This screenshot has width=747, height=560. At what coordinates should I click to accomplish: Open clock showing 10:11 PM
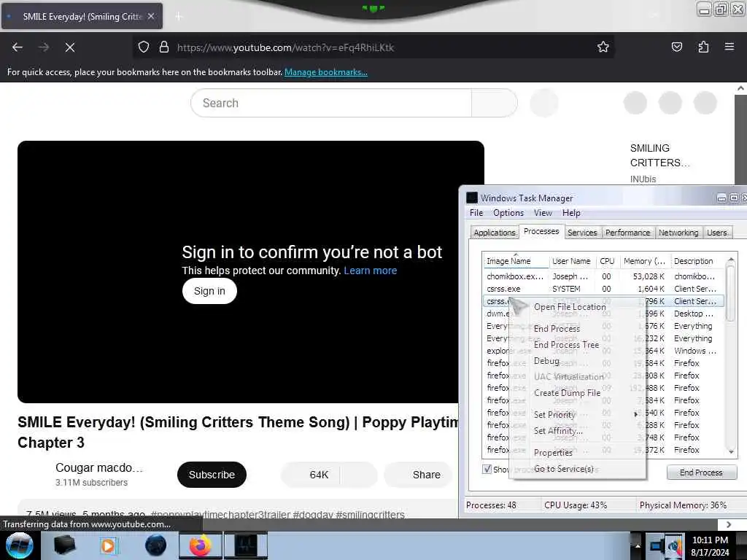[710, 545]
